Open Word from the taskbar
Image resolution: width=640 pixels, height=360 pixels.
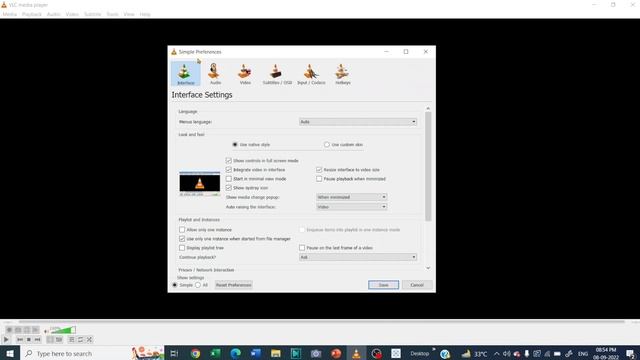(256, 353)
